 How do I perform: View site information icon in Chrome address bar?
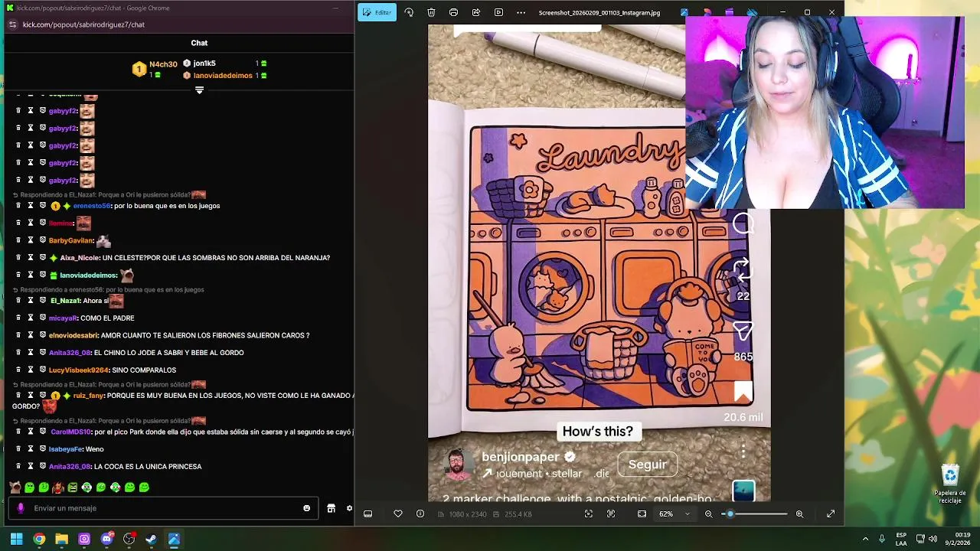12,24
